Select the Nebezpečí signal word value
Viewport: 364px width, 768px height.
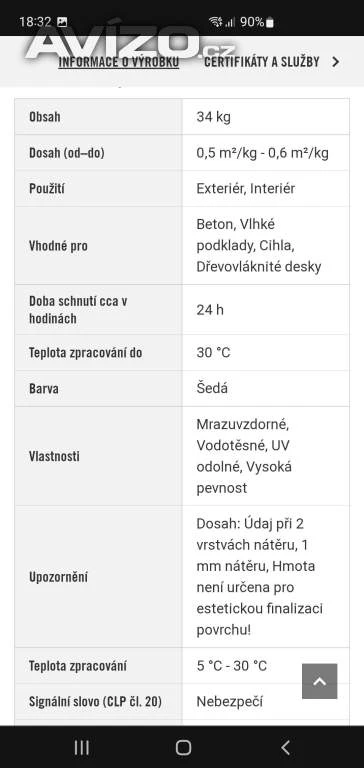point(230,702)
